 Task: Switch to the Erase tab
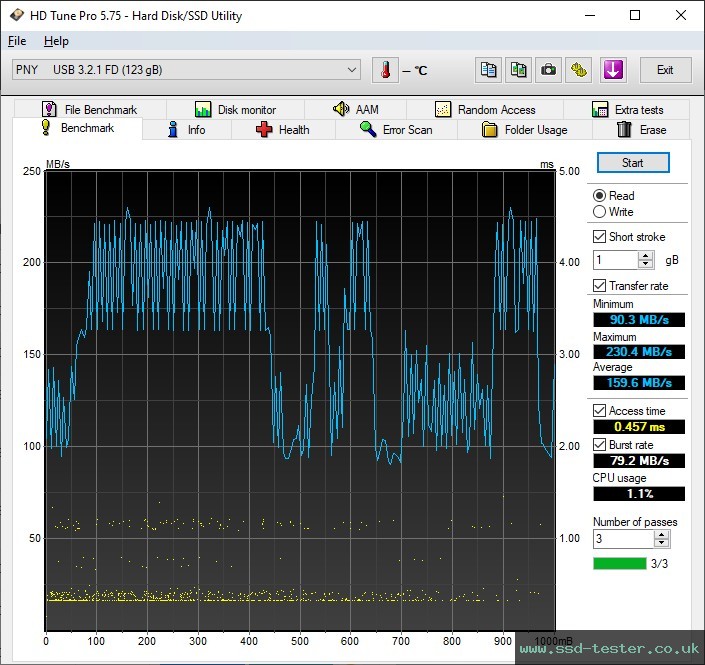click(x=642, y=129)
